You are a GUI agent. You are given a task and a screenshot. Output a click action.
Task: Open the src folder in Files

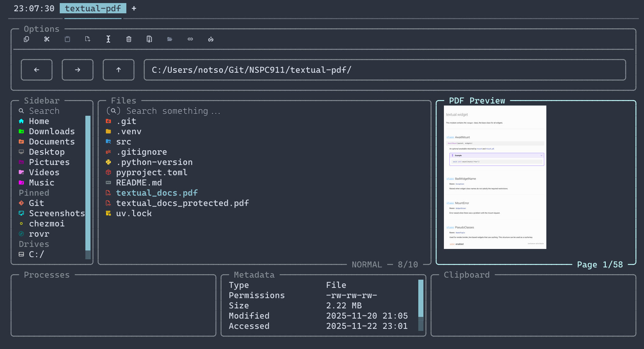[x=124, y=142]
